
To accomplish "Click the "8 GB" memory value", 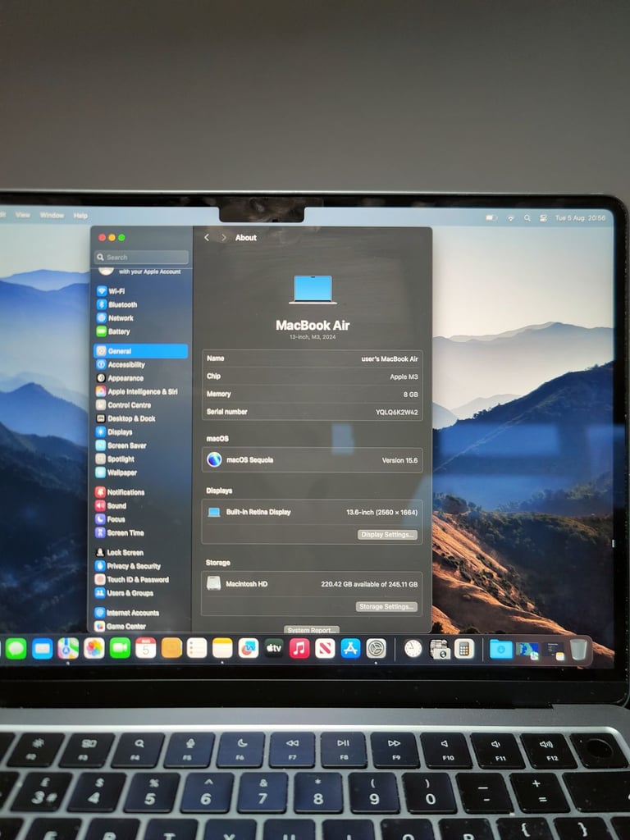I will coord(410,395).
